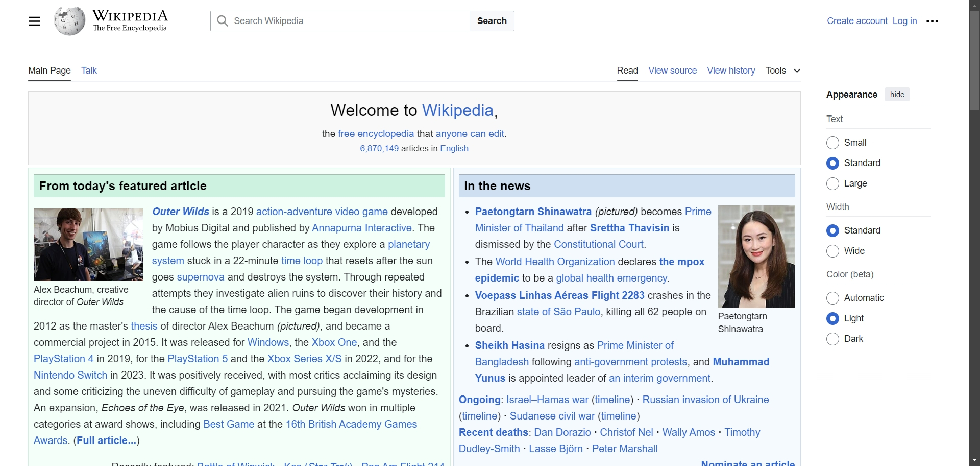Screen dimensions: 980x466
Task: Expand the Tools dropdown
Action: pyautogui.click(x=782, y=71)
